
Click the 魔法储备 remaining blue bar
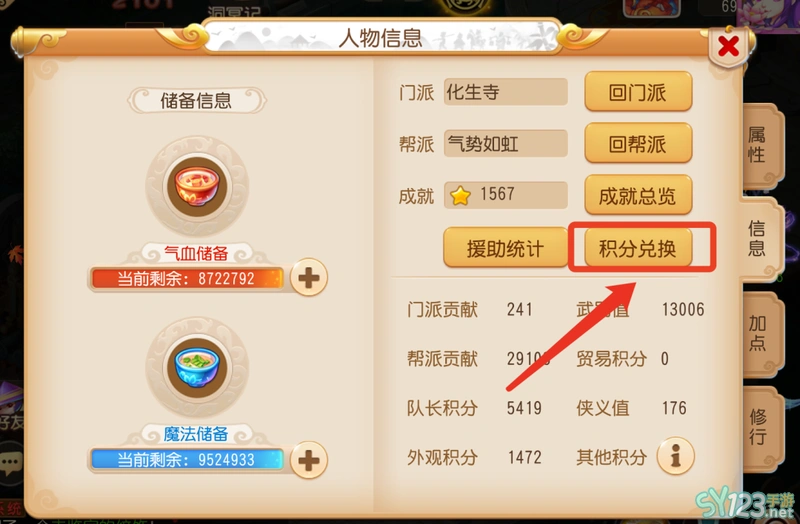pyautogui.click(x=187, y=460)
